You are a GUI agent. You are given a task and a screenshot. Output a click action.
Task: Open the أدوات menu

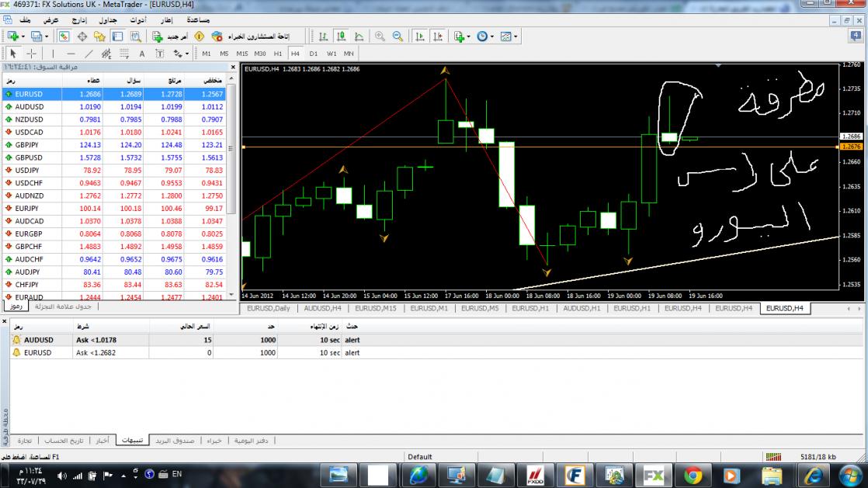point(138,20)
